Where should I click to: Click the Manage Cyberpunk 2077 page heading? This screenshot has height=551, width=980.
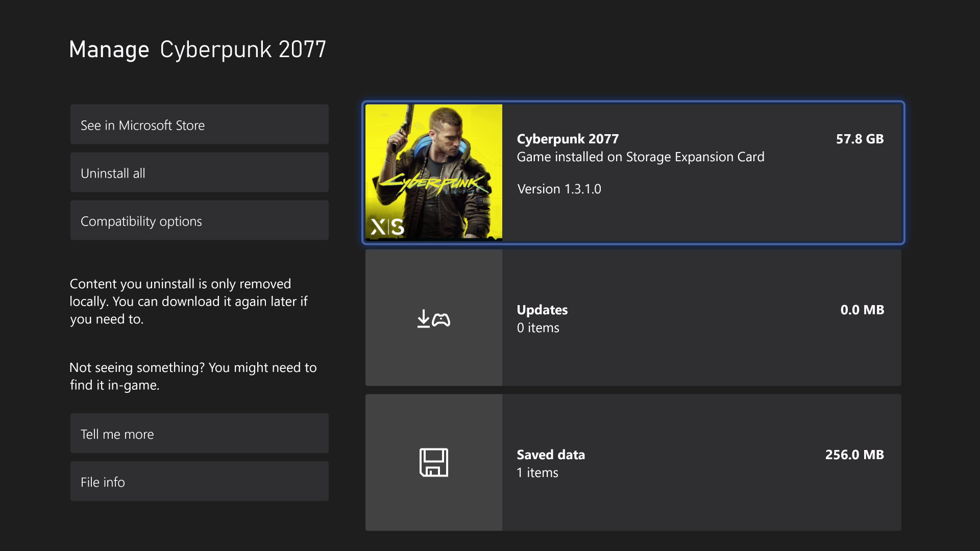197,49
